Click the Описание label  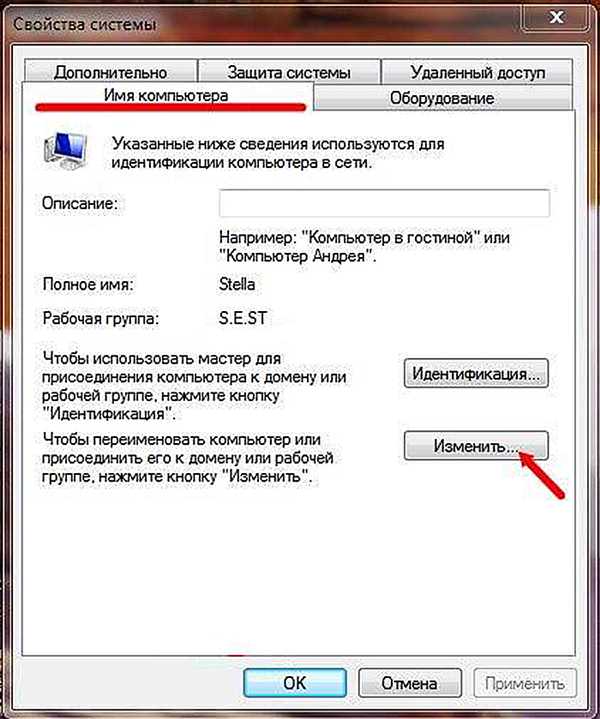tap(80, 203)
